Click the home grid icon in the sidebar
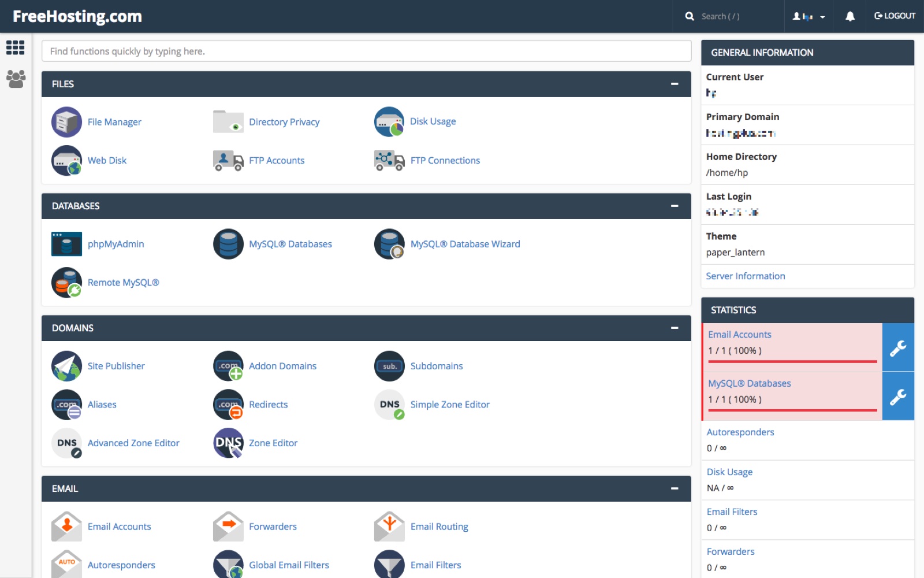 [x=15, y=48]
